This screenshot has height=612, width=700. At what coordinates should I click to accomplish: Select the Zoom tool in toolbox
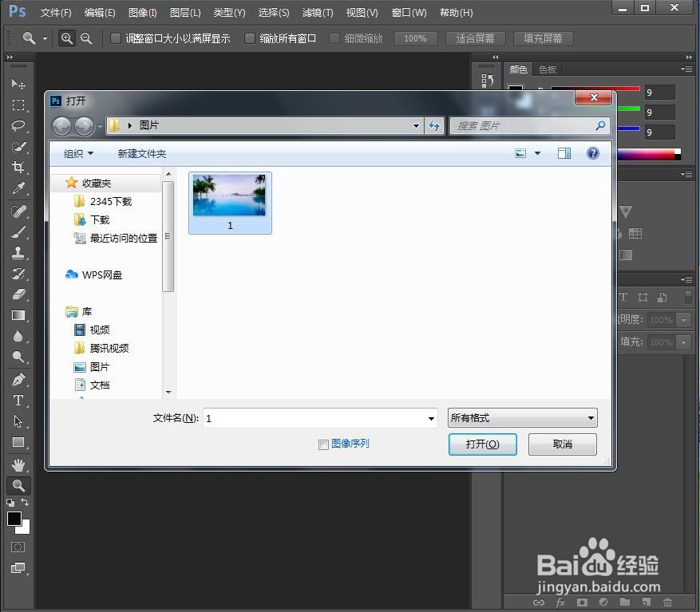pos(18,485)
